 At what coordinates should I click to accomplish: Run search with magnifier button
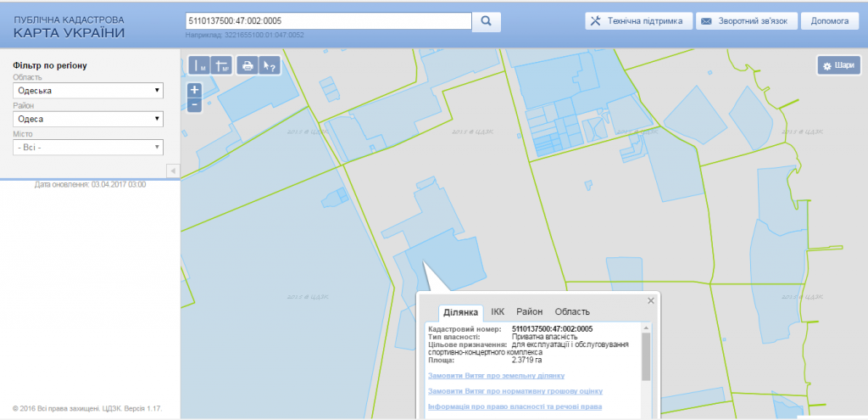487,21
